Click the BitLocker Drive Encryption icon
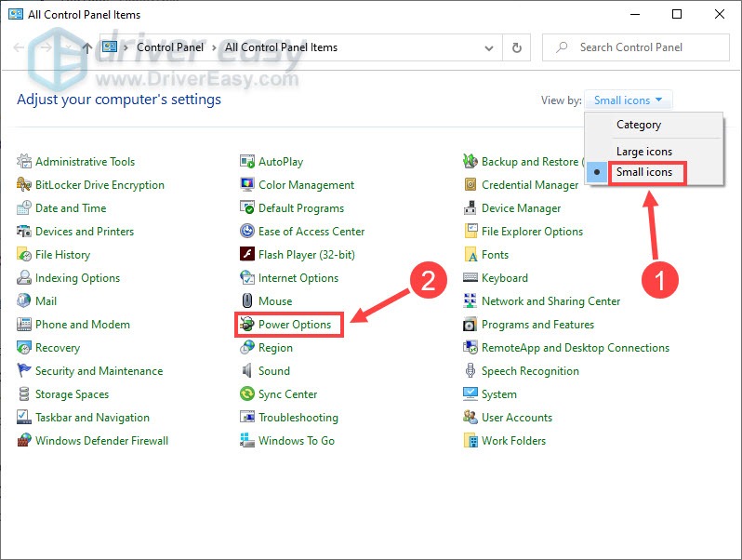742x560 pixels. point(24,184)
